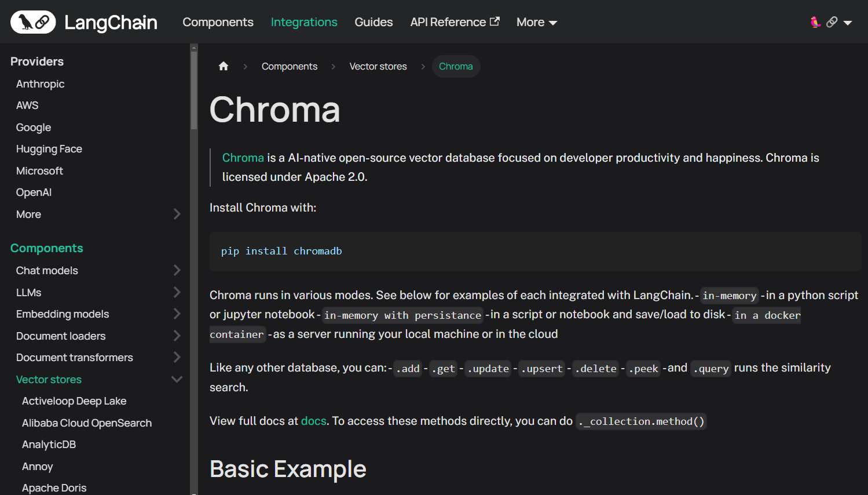Expand Document loaders chevron
The height and width of the screenshot is (495, 868).
tap(177, 336)
